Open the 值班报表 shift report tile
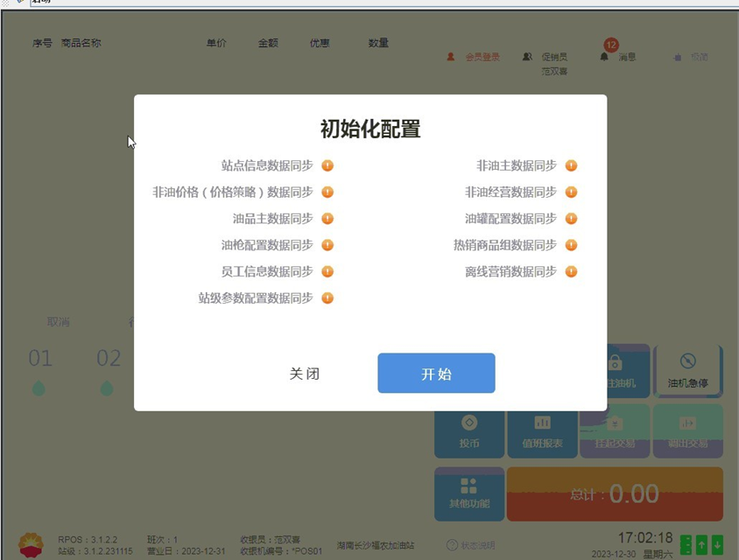The width and height of the screenshot is (739, 560). click(x=542, y=432)
